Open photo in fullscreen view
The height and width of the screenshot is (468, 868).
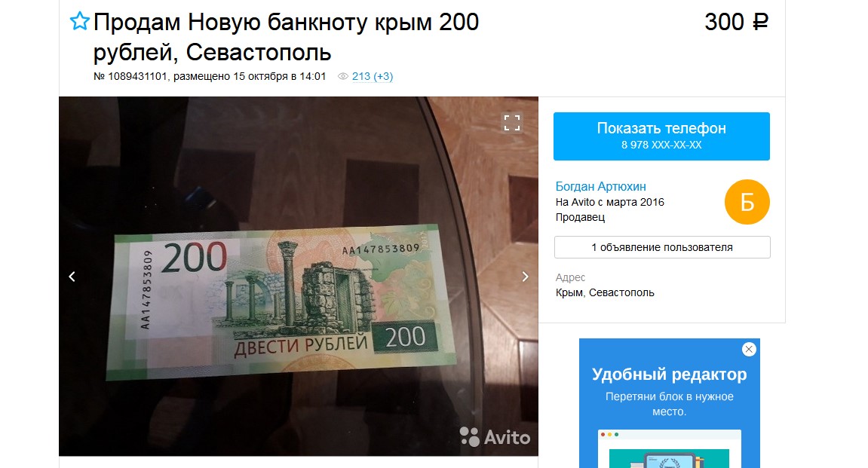point(511,122)
